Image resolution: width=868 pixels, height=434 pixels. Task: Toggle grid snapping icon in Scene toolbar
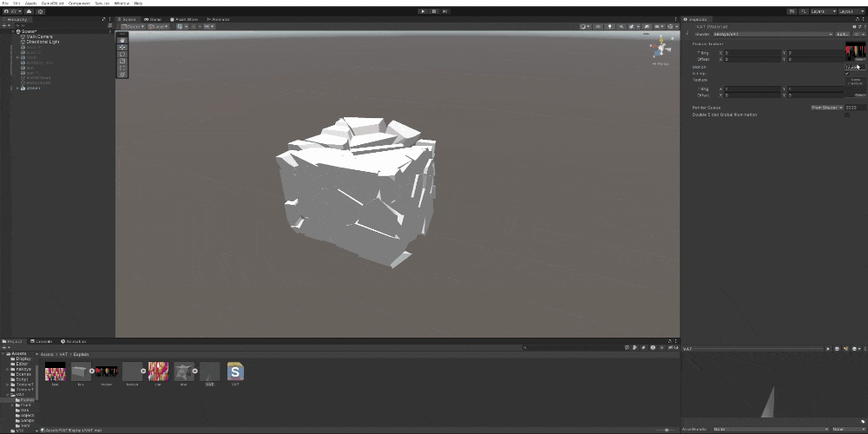[x=181, y=26]
